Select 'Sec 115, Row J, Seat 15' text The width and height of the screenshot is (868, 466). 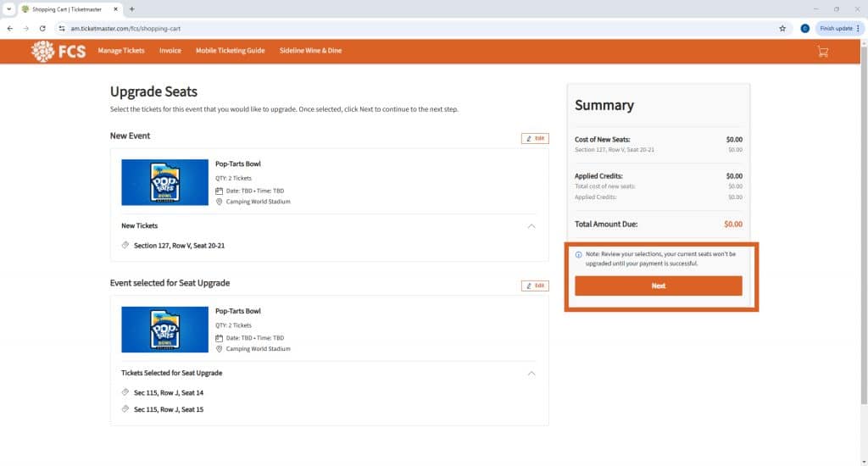pos(169,409)
